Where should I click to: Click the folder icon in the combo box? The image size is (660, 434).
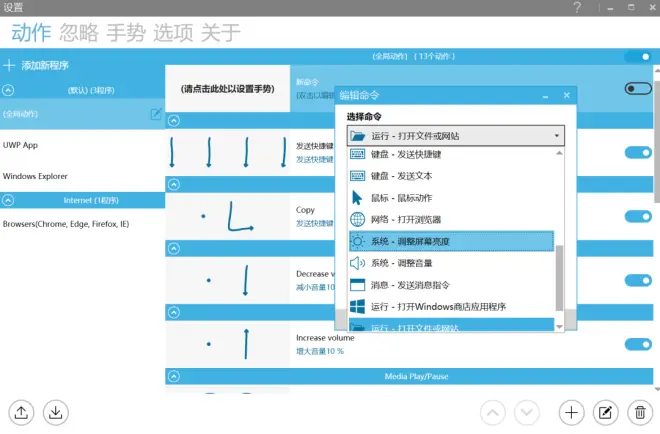[358, 136]
